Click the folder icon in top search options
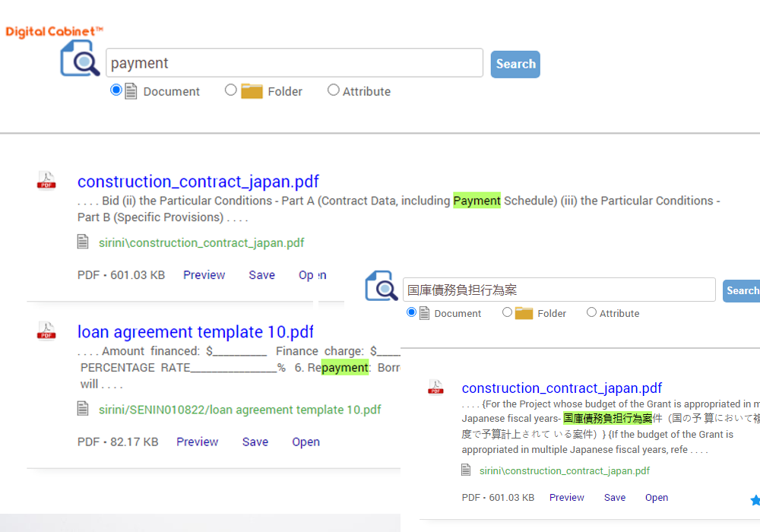 pyautogui.click(x=252, y=91)
